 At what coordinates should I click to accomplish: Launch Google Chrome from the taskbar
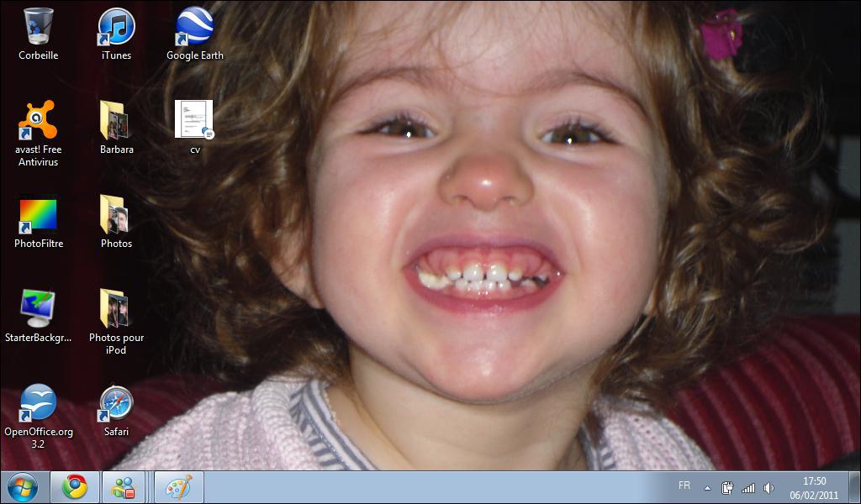(75, 487)
